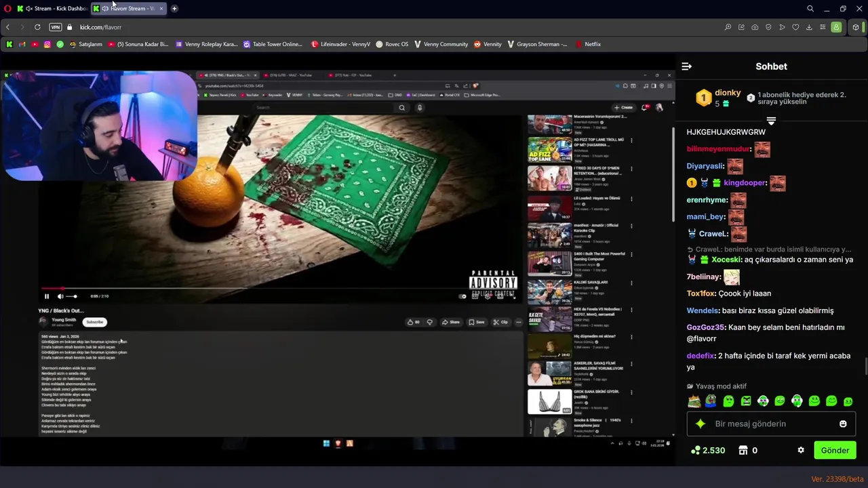Click the username Tox1fox in chat

point(701,293)
